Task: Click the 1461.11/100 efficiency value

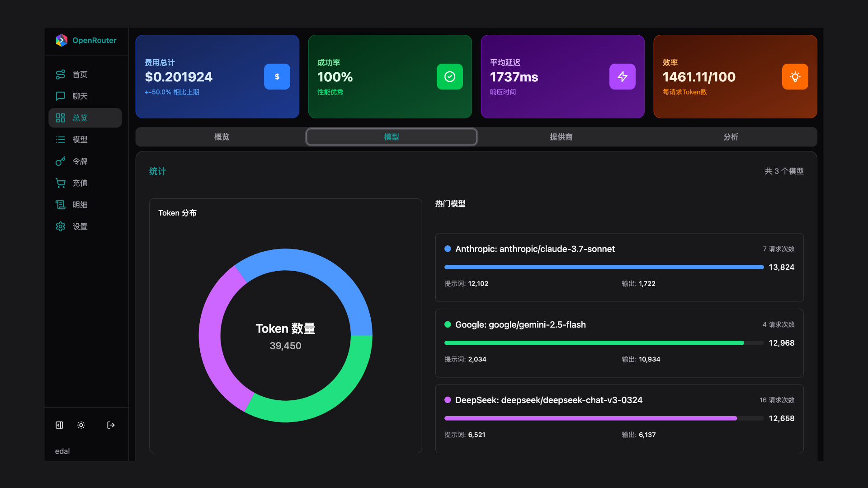Action: pyautogui.click(x=699, y=77)
